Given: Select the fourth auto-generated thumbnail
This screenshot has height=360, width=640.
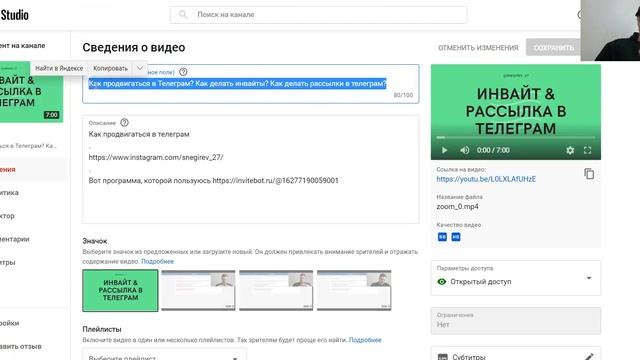Looking at the screenshot, I should pos(354,290).
